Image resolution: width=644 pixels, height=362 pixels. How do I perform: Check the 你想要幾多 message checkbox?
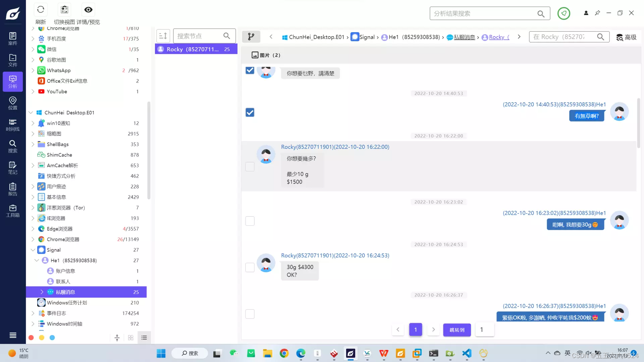[250, 167]
